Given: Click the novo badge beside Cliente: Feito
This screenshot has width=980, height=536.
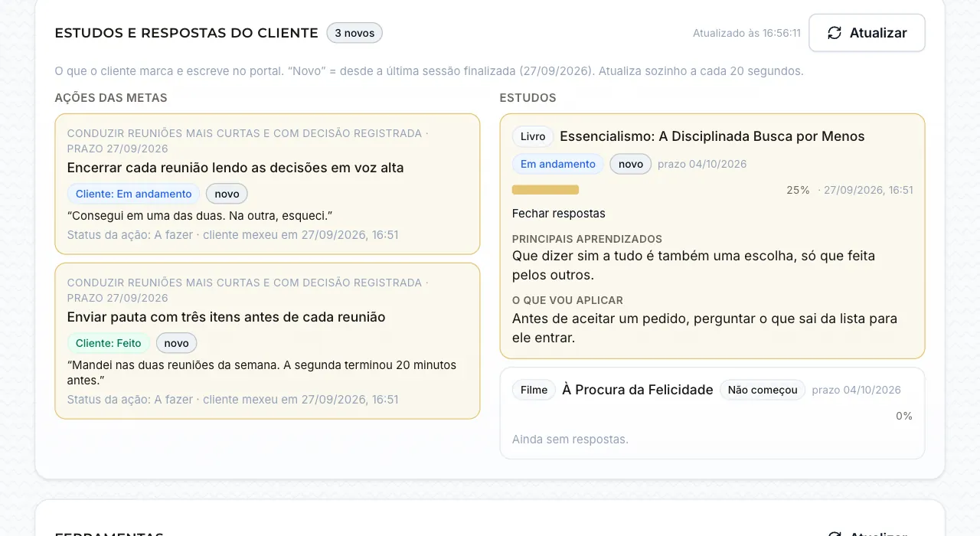Looking at the screenshot, I should pyautogui.click(x=177, y=343).
